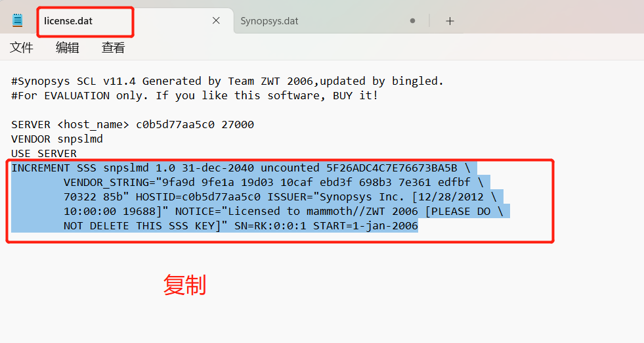Click the VENDOR snpslmd line
The height and width of the screenshot is (343, 644).
57,139
